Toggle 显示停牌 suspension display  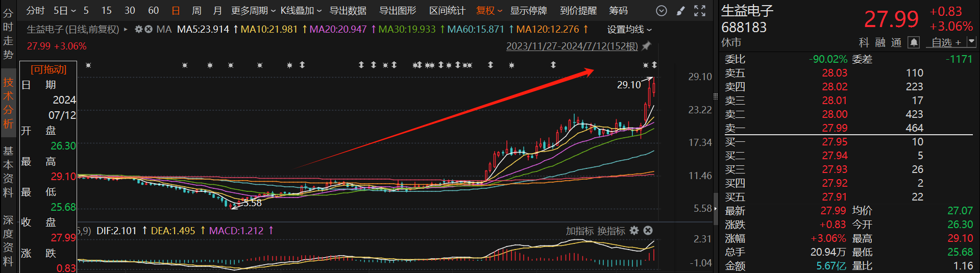[x=529, y=11]
